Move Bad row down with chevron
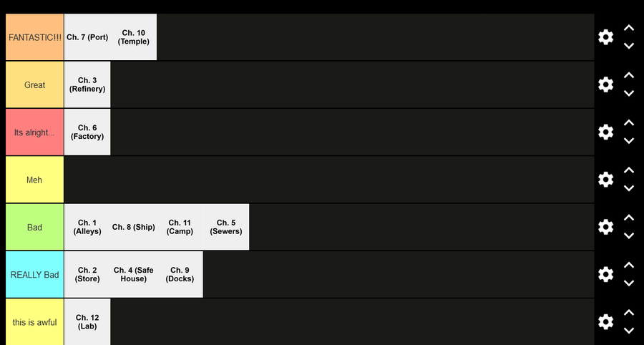 click(629, 235)
